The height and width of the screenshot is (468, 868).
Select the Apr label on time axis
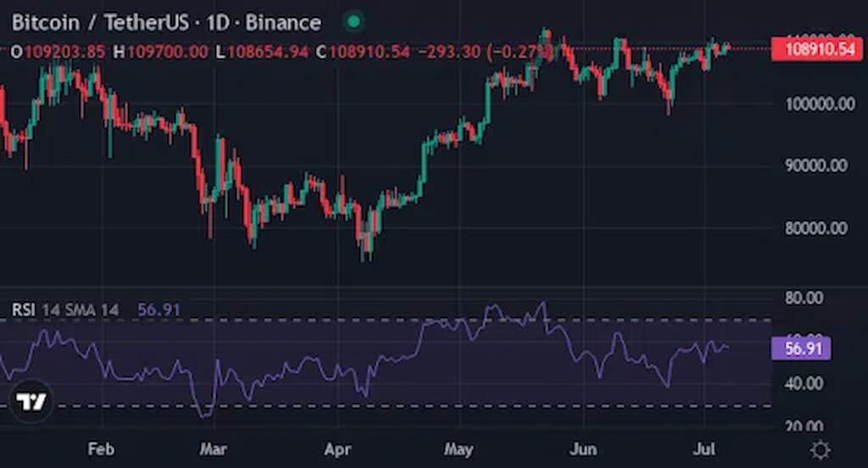pos(337,449)
